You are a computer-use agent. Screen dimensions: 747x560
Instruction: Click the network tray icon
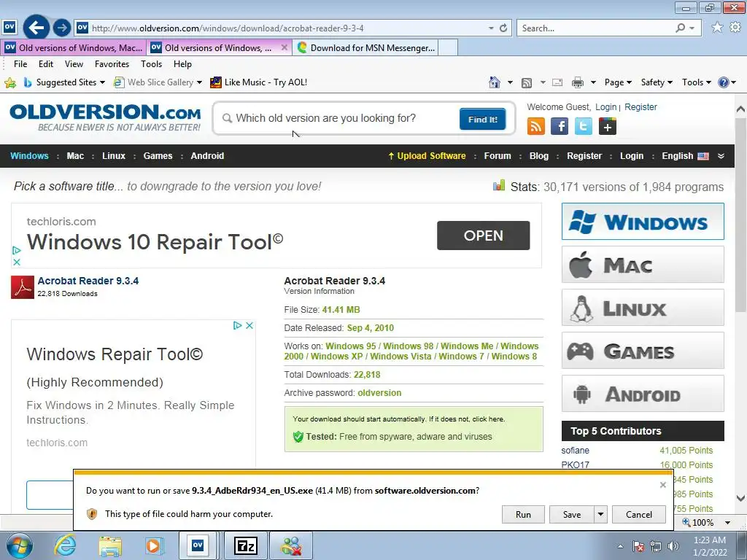pos(656,546)
